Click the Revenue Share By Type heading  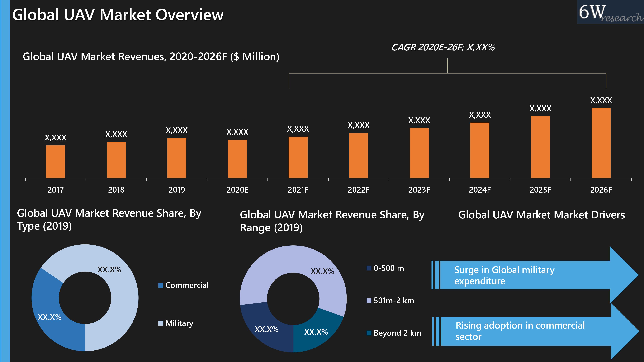(109, 220)
